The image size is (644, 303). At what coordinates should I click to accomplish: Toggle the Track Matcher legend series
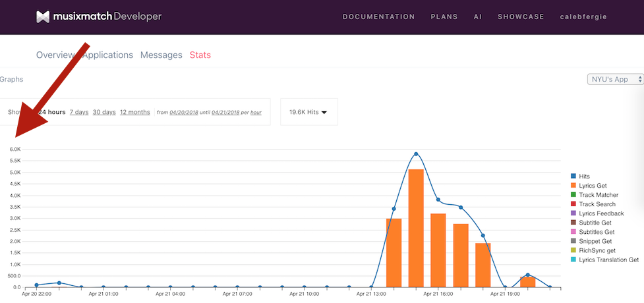pyautogui.click(x=596, y=195)
